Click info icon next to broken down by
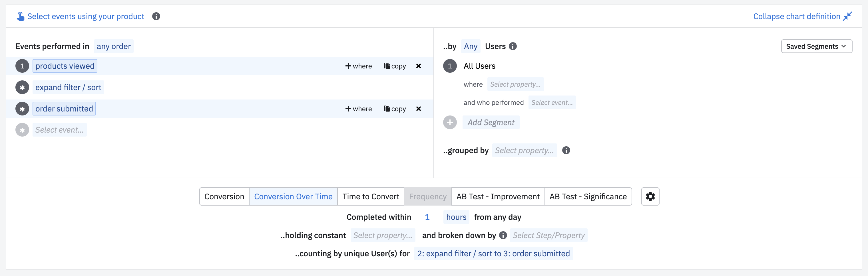Viewport: 868px width, 276px height. tap(503, 235)
